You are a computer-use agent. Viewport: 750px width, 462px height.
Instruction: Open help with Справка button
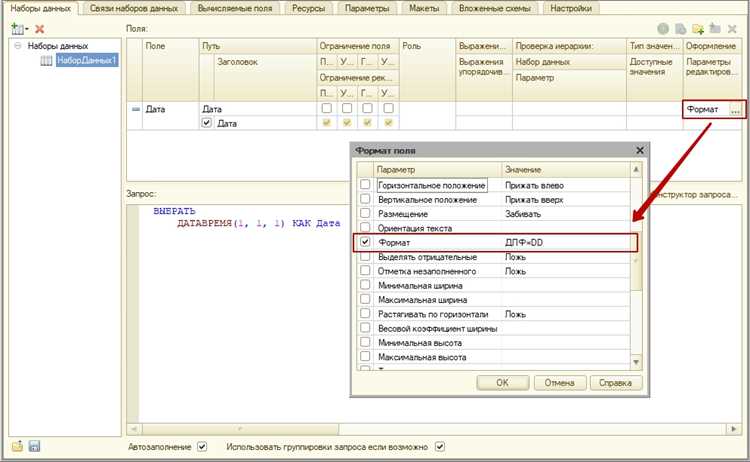coord(615,383)
